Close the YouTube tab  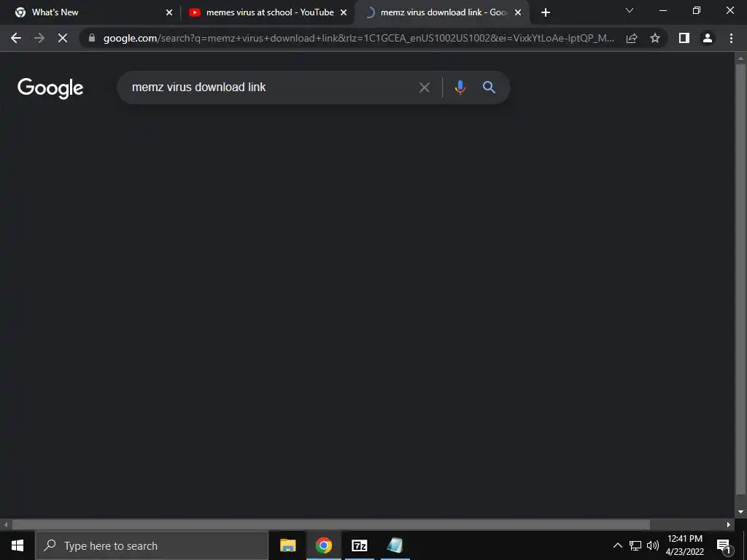tap(344, 13)
